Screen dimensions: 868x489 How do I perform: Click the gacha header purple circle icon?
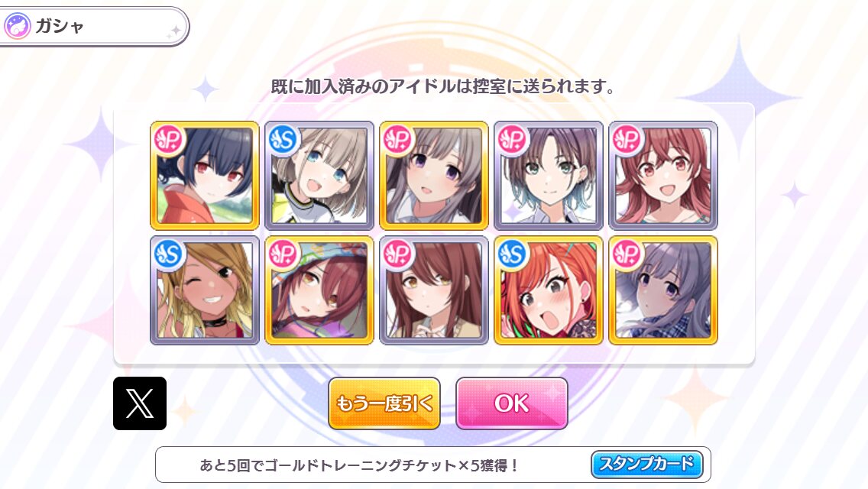coord(17,26)
